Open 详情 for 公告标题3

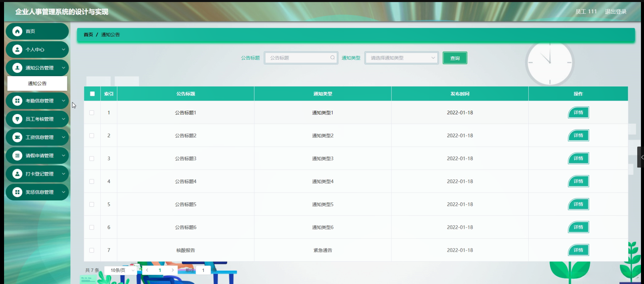click(x=578, y=158)
